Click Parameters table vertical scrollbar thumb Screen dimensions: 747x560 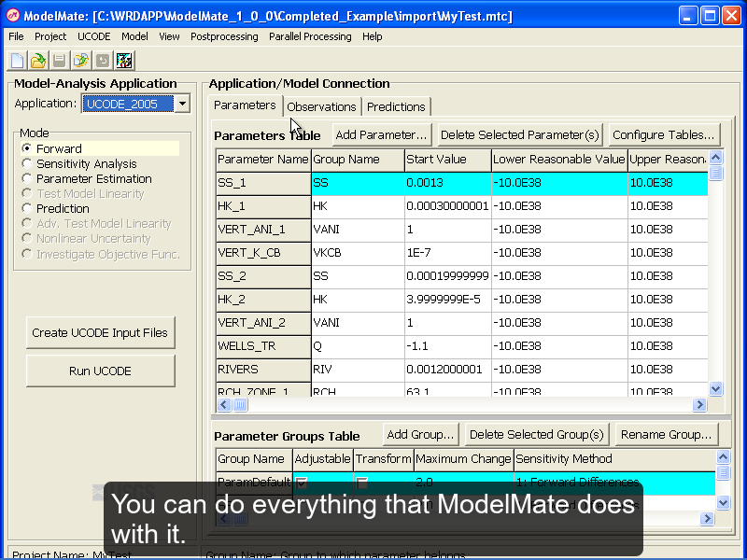(x=715, y=172)
